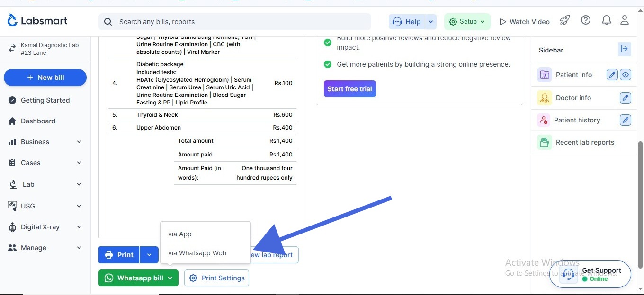Screen dimensions: 644x295
Task: Click the Labsmart logo
Action: coord(37,21)
